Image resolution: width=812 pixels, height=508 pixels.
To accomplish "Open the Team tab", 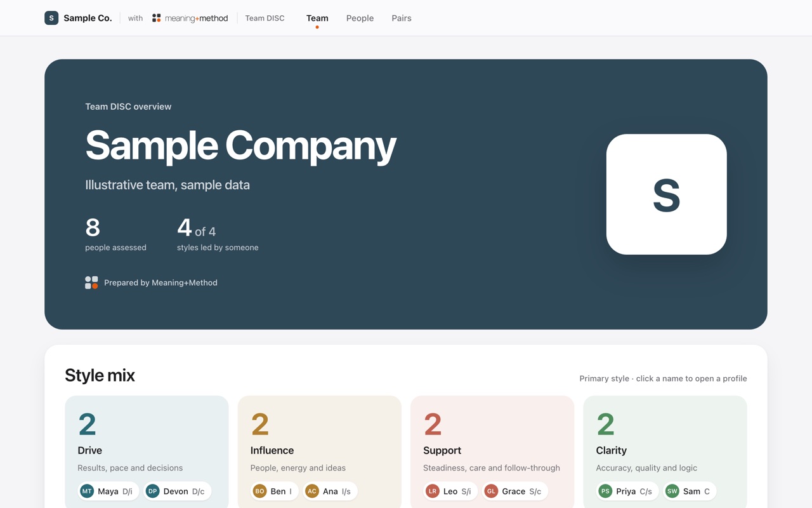I will point(317,18).
